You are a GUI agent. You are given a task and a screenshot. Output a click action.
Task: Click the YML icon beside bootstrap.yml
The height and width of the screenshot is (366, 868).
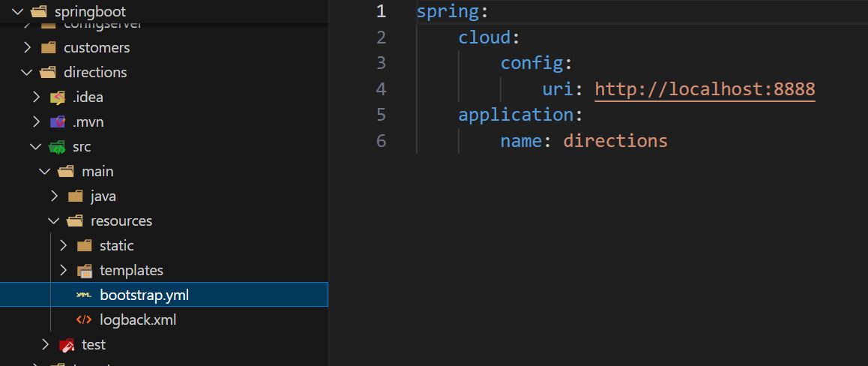coord(84,295)
